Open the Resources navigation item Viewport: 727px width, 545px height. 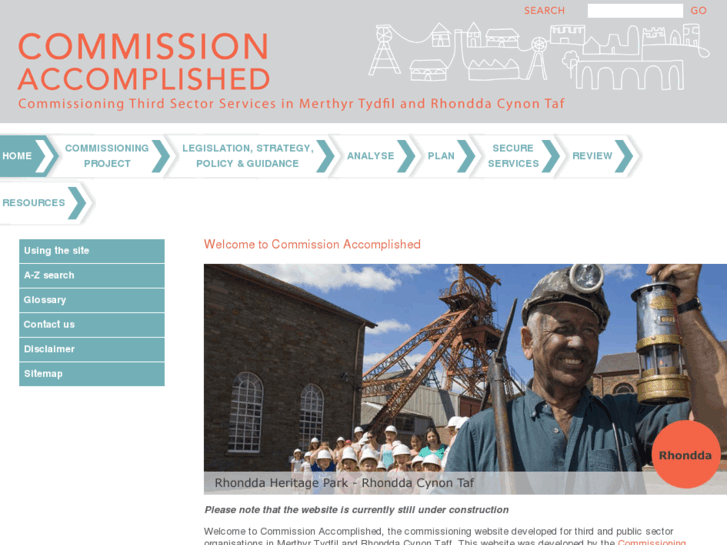point(44,203)
